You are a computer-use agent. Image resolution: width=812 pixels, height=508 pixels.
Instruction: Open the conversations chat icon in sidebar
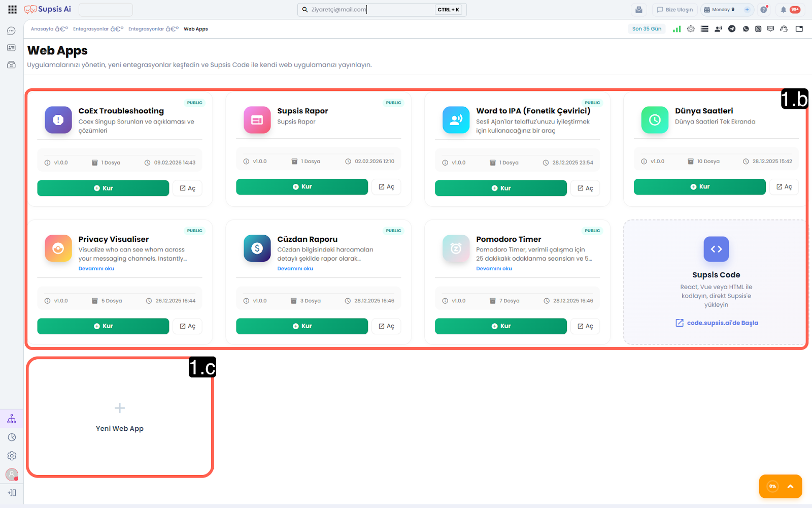(11, 31)
